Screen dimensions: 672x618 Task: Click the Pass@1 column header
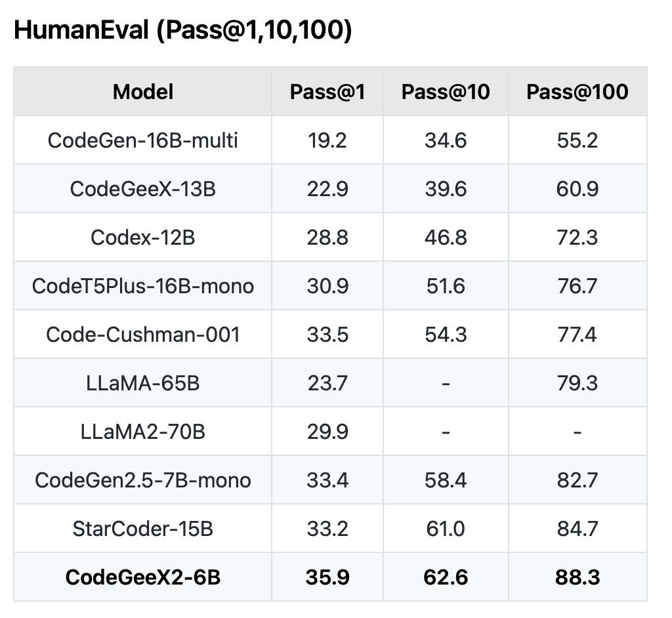click(x=327, y=92)
